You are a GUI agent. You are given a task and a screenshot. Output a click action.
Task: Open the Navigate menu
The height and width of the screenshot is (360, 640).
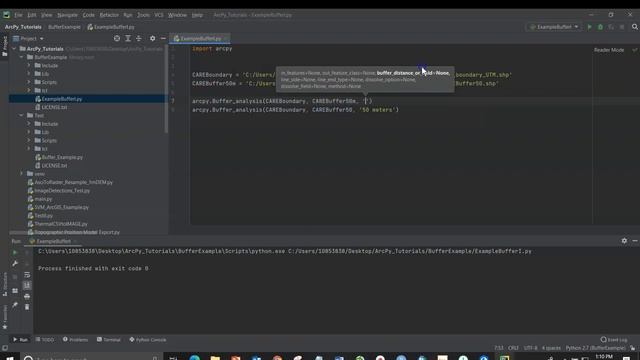pos(67,15)
